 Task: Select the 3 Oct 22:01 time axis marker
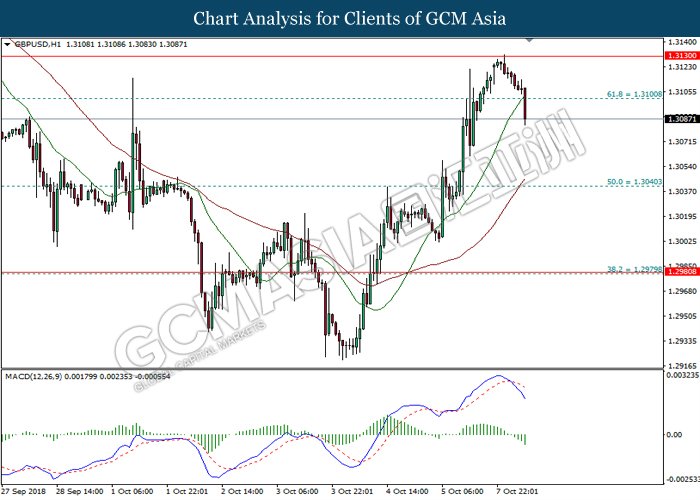[352, 491]
